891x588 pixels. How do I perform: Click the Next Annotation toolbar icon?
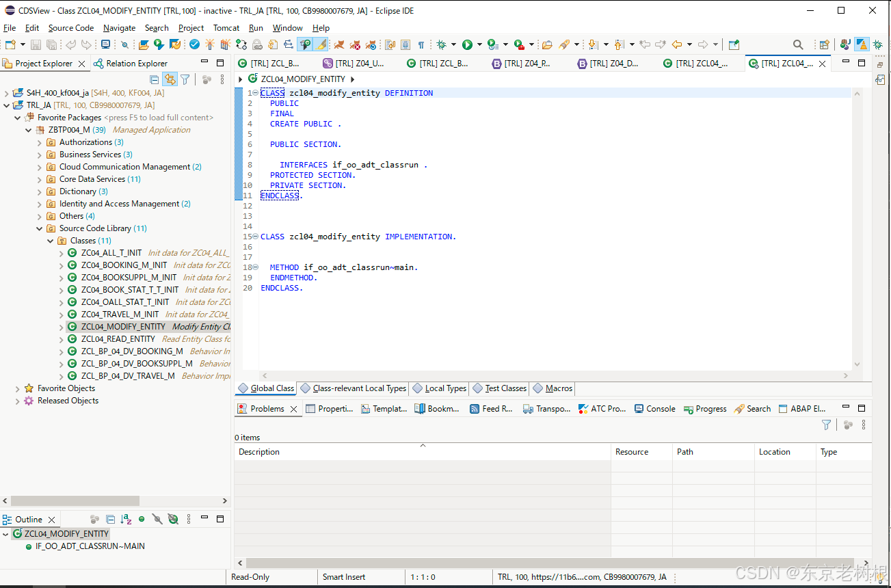point(593,44)
